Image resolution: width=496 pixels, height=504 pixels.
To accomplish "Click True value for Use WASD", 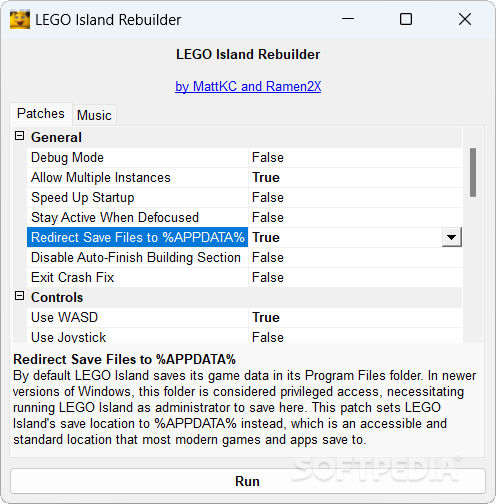I will pyautogui.click(x=355, y=318).
